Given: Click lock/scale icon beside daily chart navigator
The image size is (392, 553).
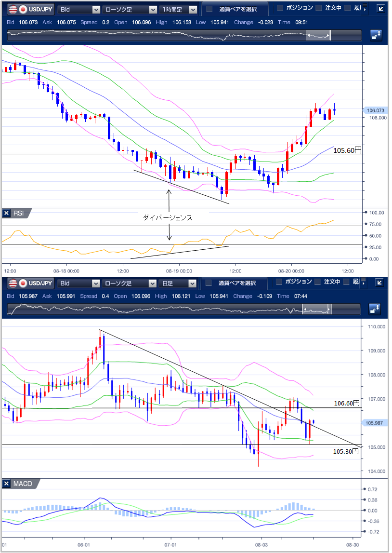Looking at the screenshot, I should (376, 309).
